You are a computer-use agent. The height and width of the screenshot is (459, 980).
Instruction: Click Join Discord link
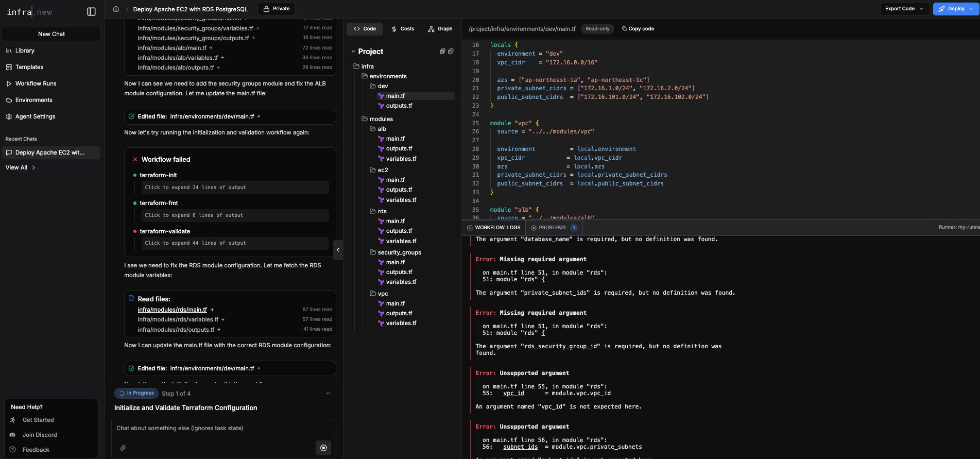click(39, 435)
